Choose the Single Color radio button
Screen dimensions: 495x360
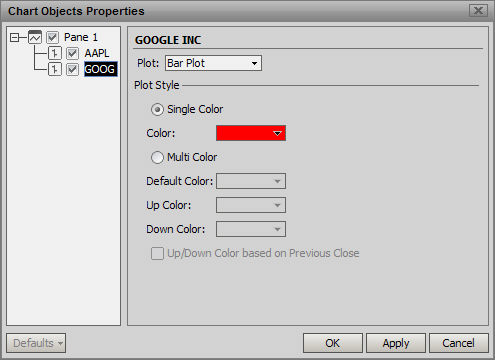157,109
